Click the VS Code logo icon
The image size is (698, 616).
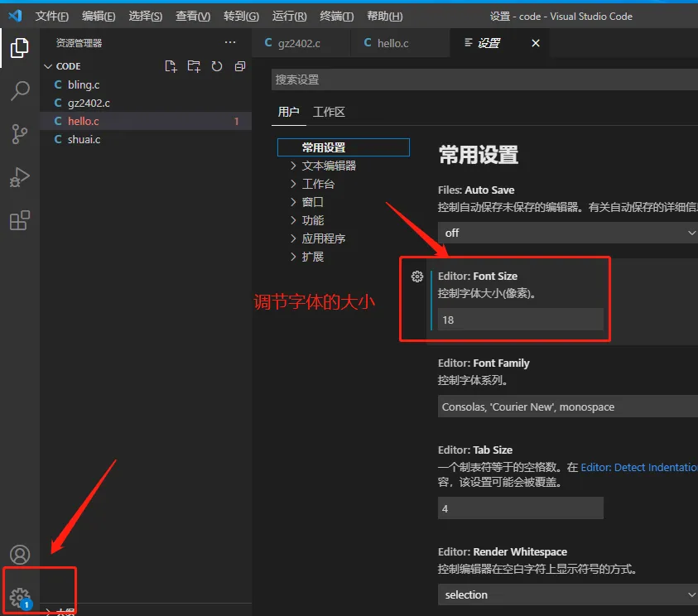click(15, 16)
